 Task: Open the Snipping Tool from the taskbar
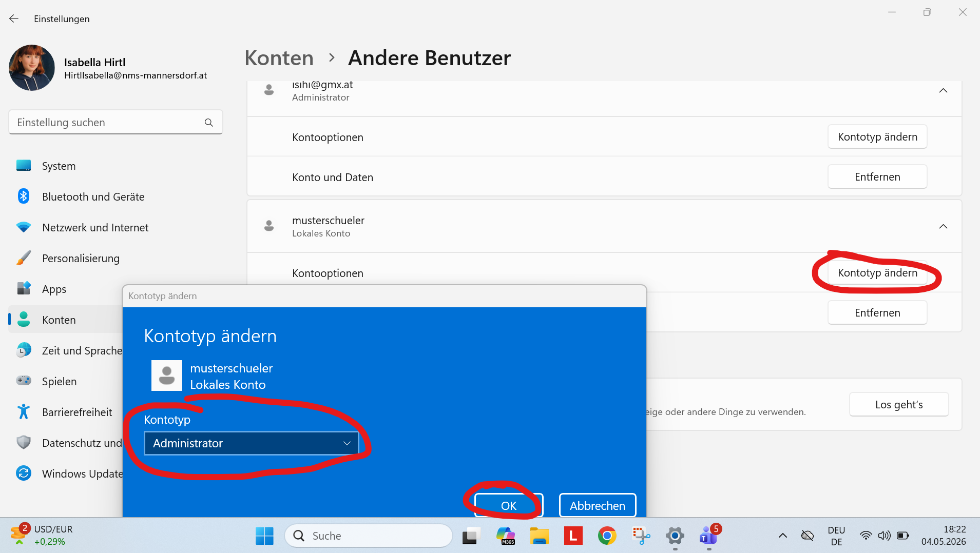[x=641, y=536]
